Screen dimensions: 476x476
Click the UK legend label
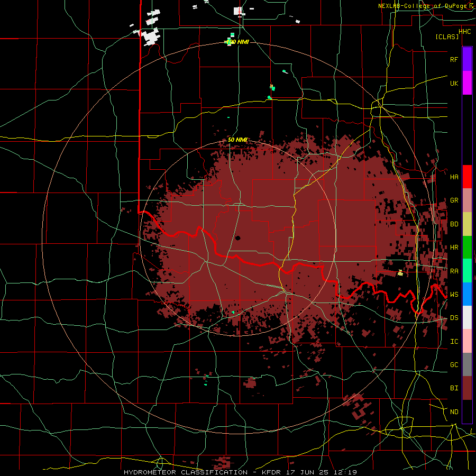point(454,83)
